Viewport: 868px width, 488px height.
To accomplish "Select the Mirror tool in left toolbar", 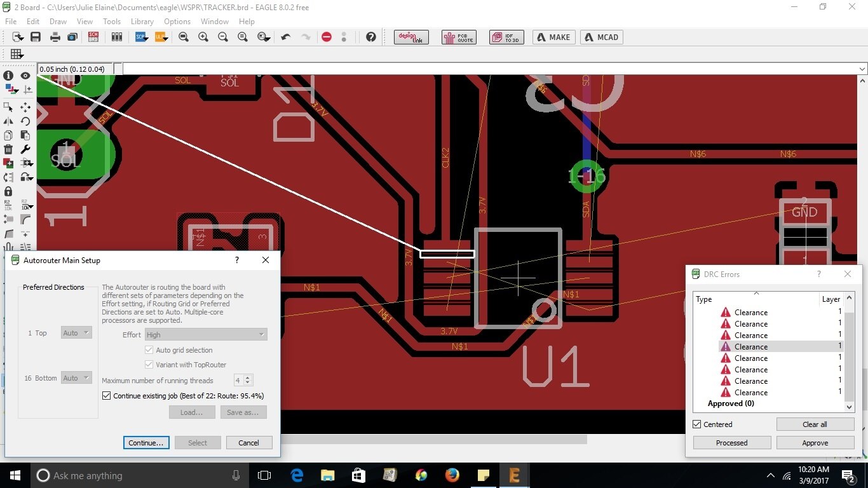I will click(8, 121).
